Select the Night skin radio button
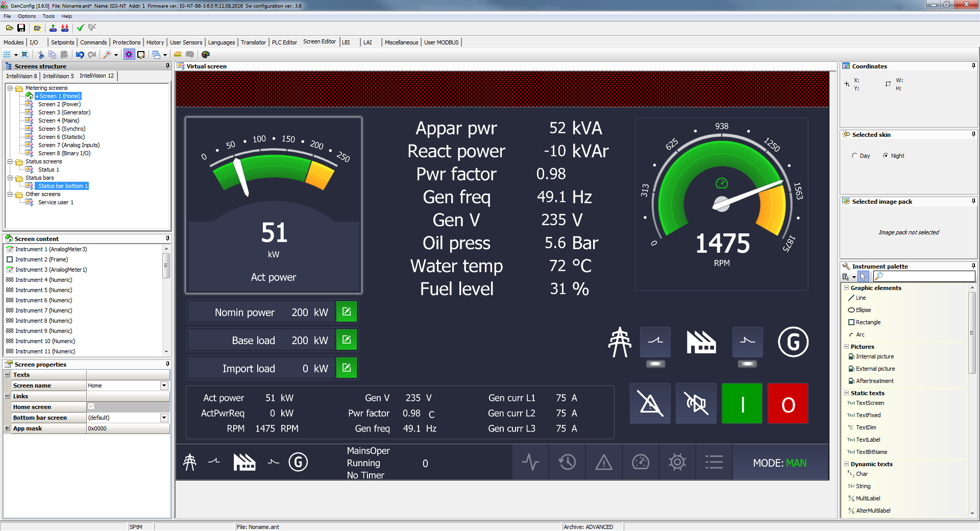Screen dimensions: 980x531 coord(886,156)
